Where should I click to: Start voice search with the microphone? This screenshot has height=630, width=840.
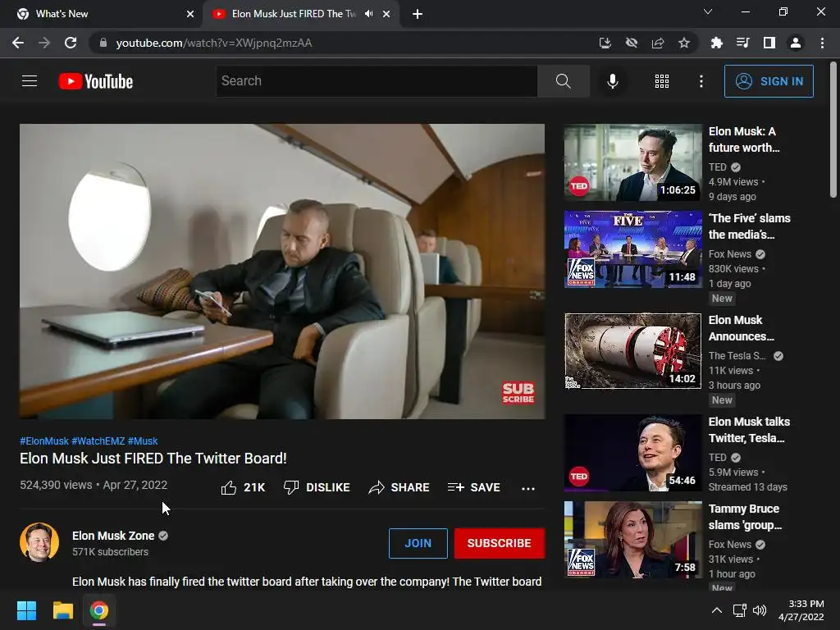[x=612, y=81]
